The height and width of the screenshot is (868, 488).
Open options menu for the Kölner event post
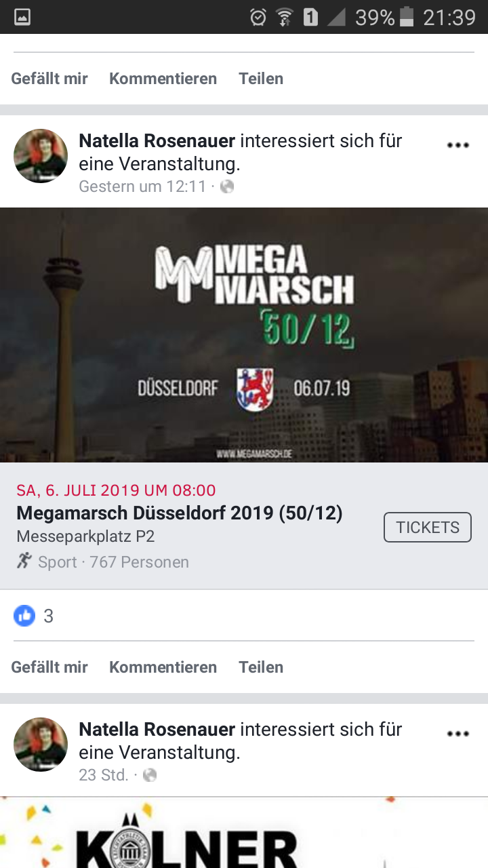[458, 734]
